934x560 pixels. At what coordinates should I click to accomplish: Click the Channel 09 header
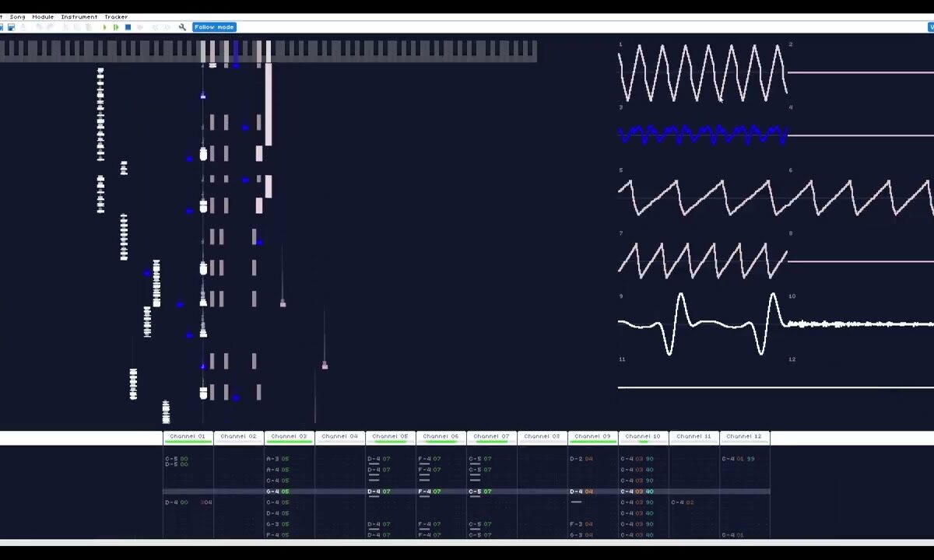click(x=592, y=436)
